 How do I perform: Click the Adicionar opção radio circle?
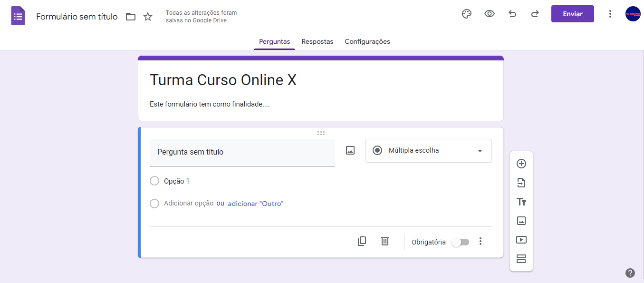[154, 204]
